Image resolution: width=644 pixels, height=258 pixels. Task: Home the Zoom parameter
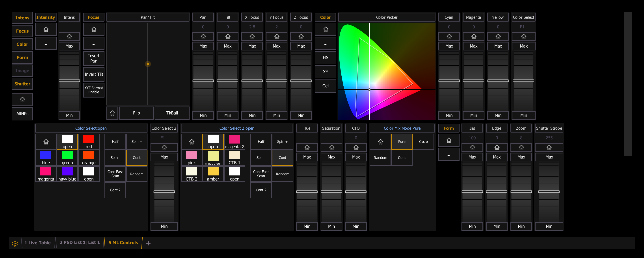click(x=521, y=148)
